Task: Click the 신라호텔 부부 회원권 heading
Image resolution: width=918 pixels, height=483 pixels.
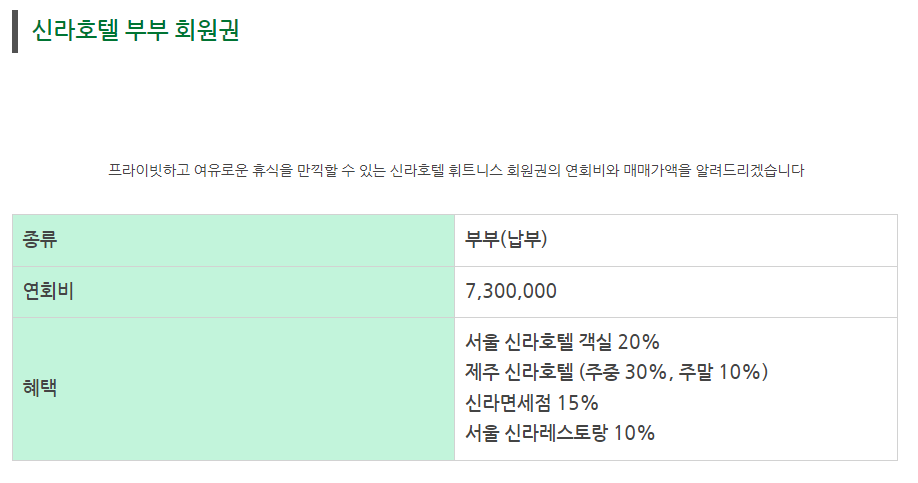Action: click(135, 30)
